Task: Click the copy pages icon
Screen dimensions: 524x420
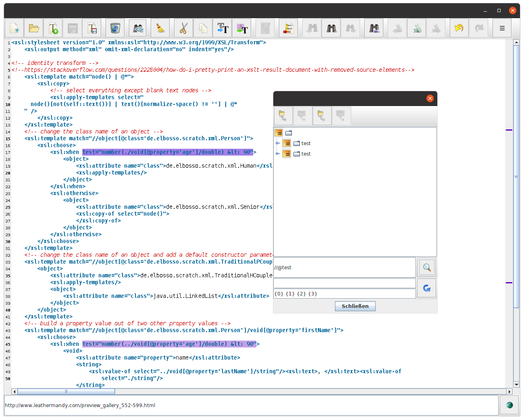Action: pos(203,28)
